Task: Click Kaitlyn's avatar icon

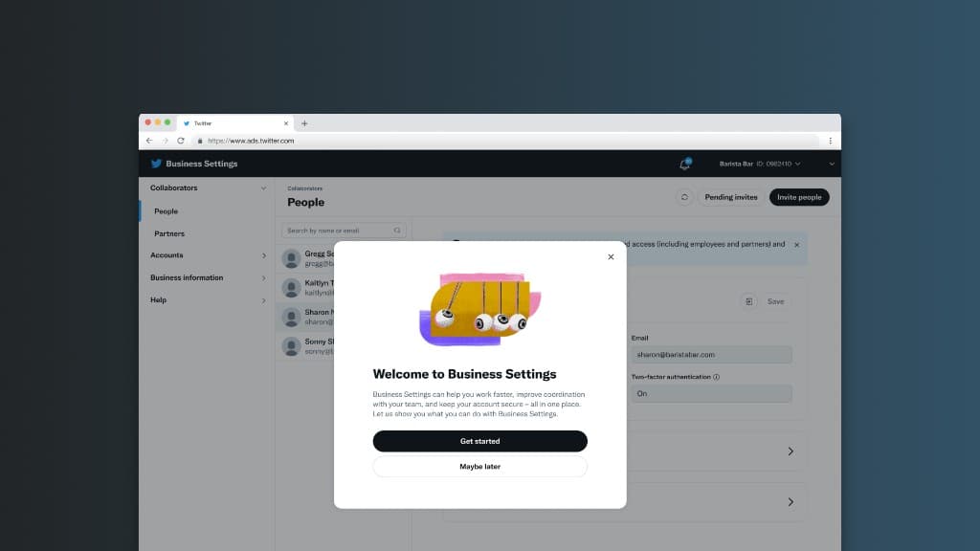Action: point(291,287)
